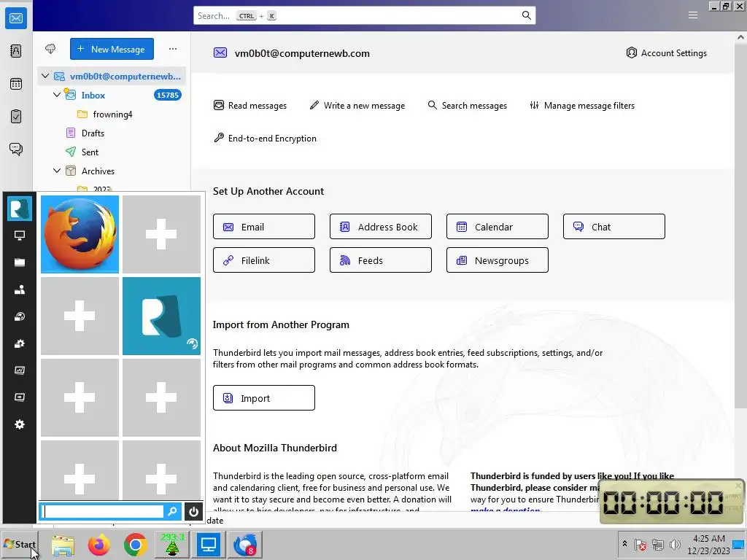The width and height of the screenshot is (747, 560).
Task: Click the power button in the start menu
Action: (x=193, y=511)
